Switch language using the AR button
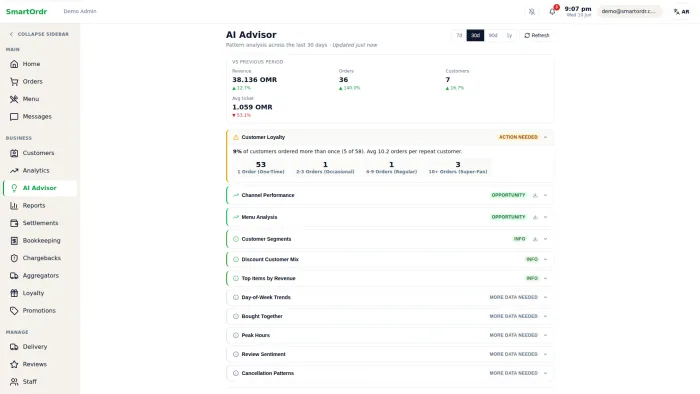The height and width of the screenshot is (394, 700). tap(681, 12)
